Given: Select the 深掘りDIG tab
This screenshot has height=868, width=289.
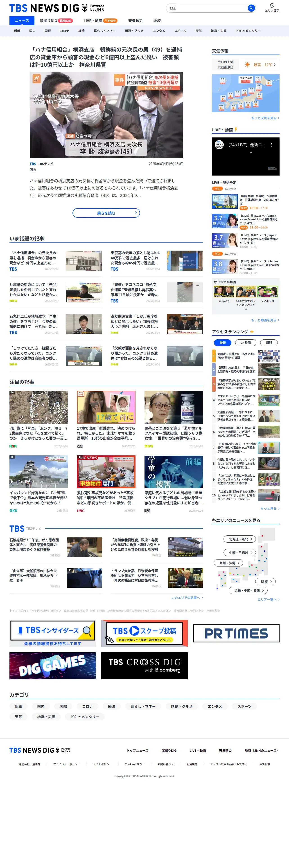Looking at the screenshot, I should (x=56, y=21).
